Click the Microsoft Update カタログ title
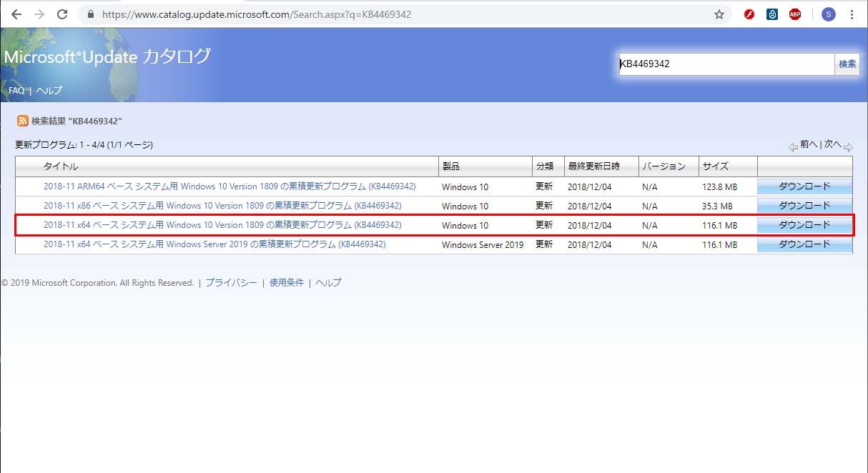 107,56
